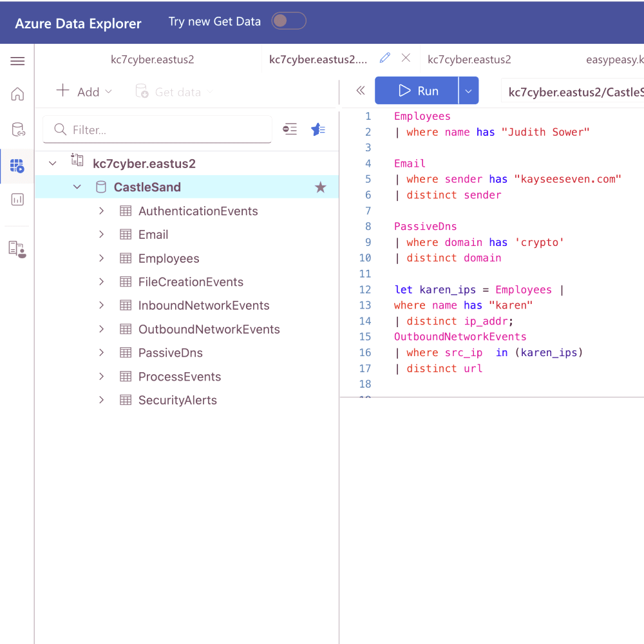Click the "Judith Sower" string in editor
The height and width of the screenshot is (644, 644).
545,132
